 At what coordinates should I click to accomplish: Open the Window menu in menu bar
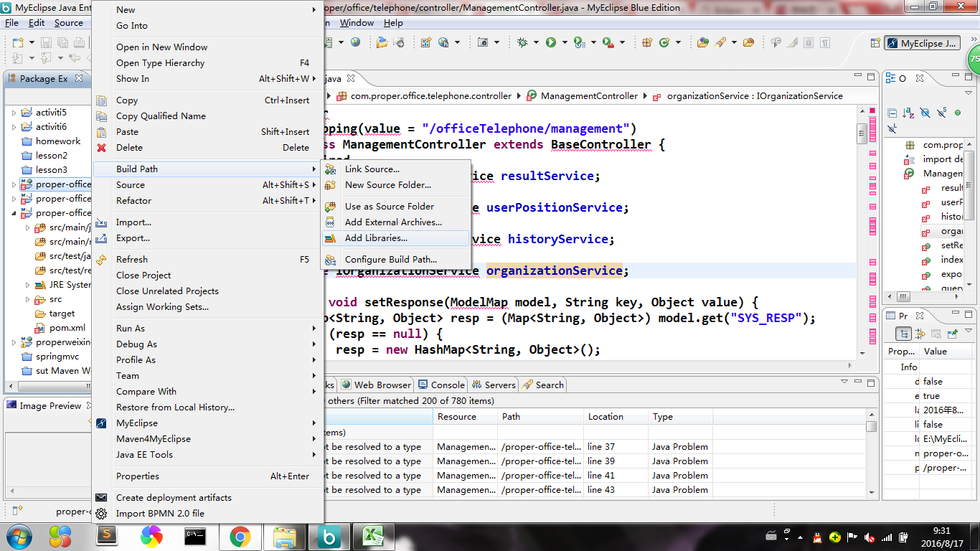point(357,23)
